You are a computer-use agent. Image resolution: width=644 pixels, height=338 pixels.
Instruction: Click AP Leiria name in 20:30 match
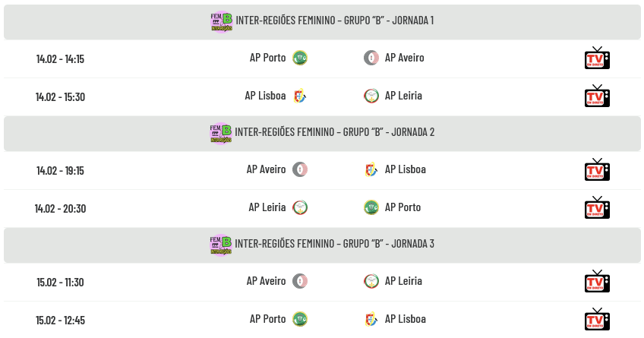[x=267, y=207]
